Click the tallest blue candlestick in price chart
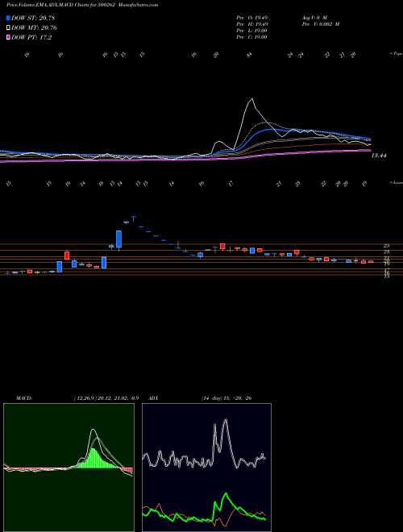This screenshot has height=532, width=403. 118,239
